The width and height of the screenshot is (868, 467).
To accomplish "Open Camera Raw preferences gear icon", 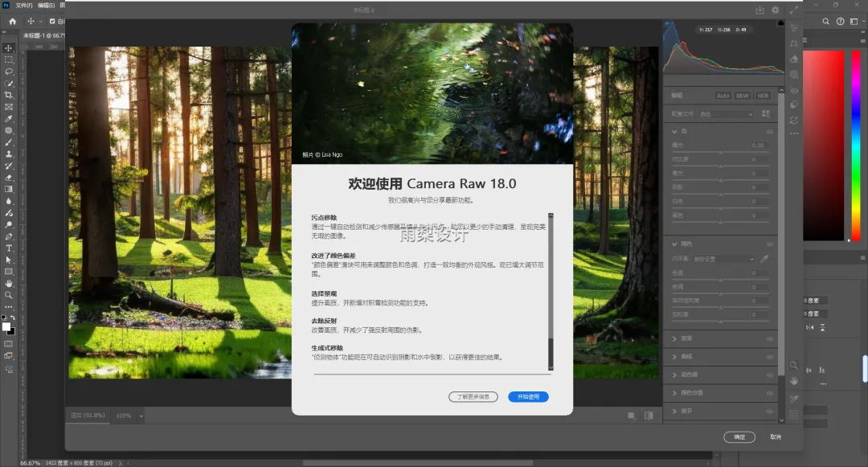I will tap(775, 10).
